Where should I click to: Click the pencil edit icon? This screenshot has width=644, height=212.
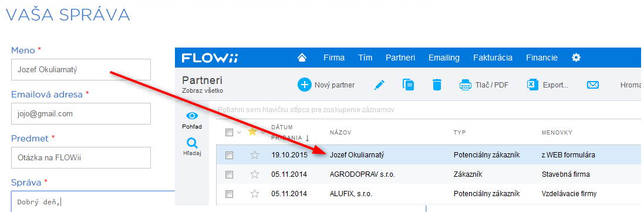coord(380,85)
